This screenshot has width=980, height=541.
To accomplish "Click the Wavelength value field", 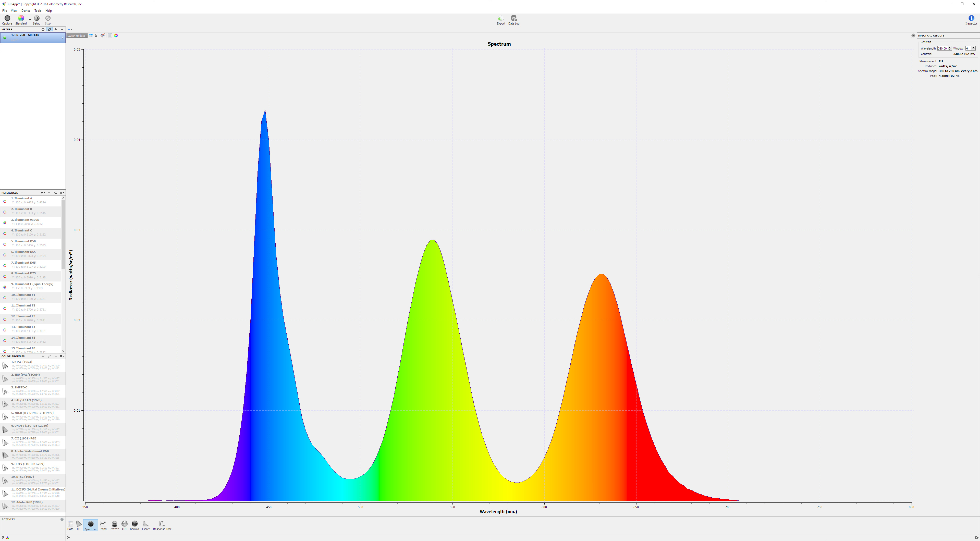I will pyautogui.click(x=942, y=48).
